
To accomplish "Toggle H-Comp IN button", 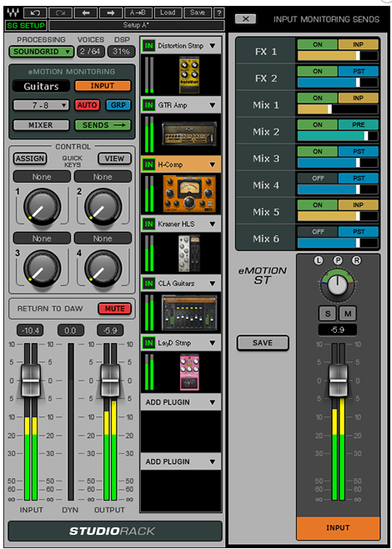I will 149,164.
